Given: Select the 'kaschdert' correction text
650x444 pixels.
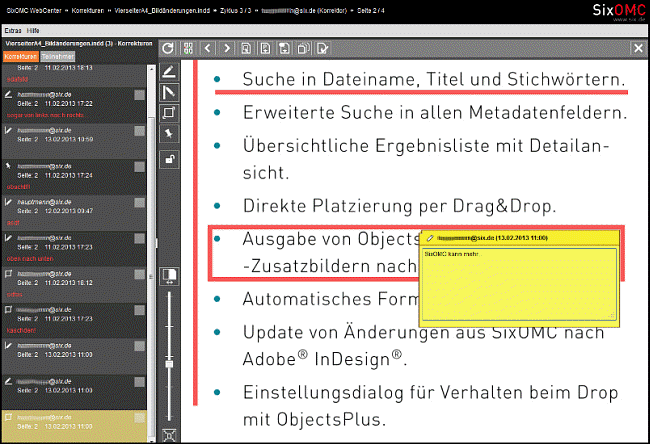Looking at the screenshot, I should 21,330.
